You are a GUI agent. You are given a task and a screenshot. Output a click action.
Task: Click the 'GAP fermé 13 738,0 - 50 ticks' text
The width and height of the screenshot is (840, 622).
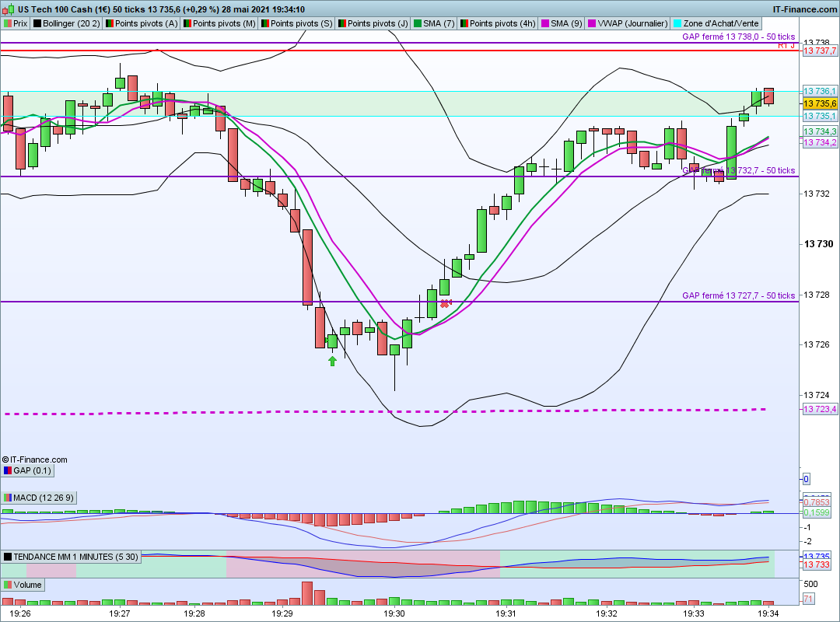pyautogui.click(x=738, y=37)
